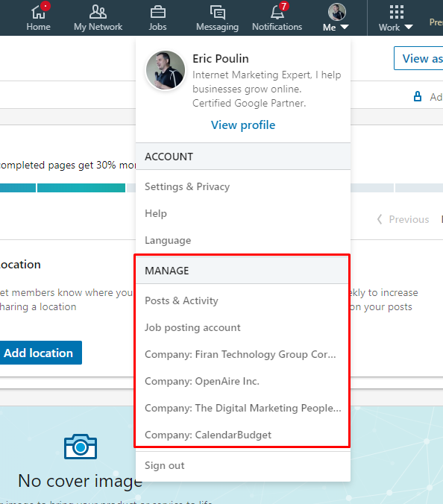Open the Work apps grid icon
The width and height of the screenshot is (443, 504).
tap(396, 12)
